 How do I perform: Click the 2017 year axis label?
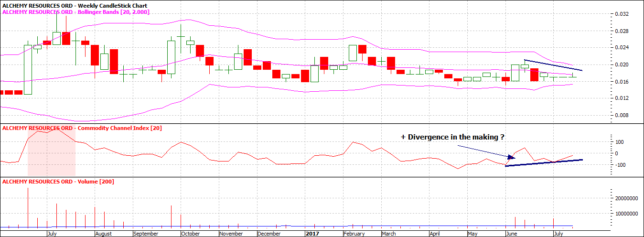click(312, 234)
